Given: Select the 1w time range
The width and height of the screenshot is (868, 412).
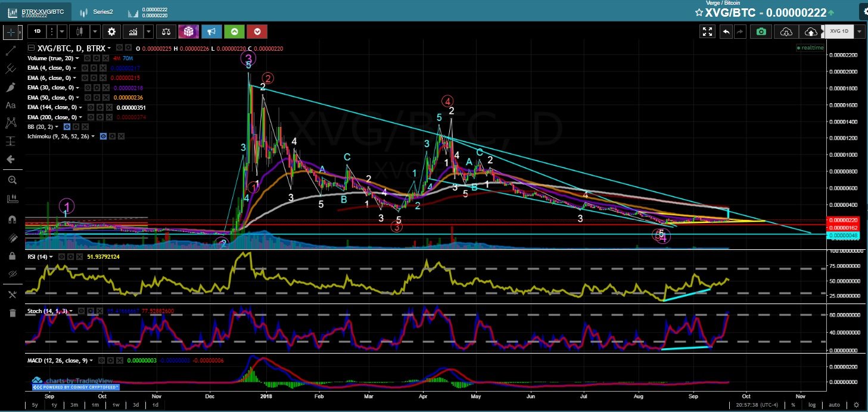Looking at the screenshot, I should (116, 405).
